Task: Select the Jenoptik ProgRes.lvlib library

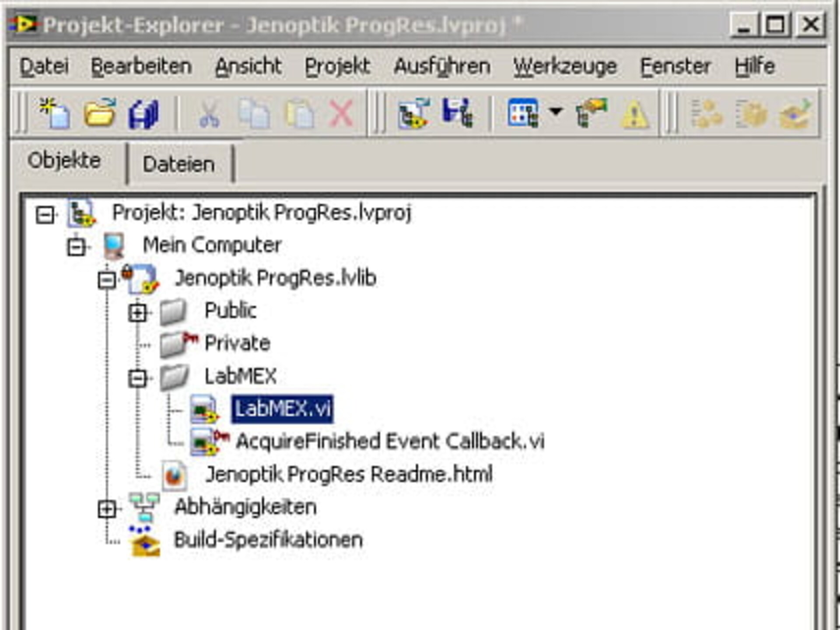Action: click(x=276, y=278)
